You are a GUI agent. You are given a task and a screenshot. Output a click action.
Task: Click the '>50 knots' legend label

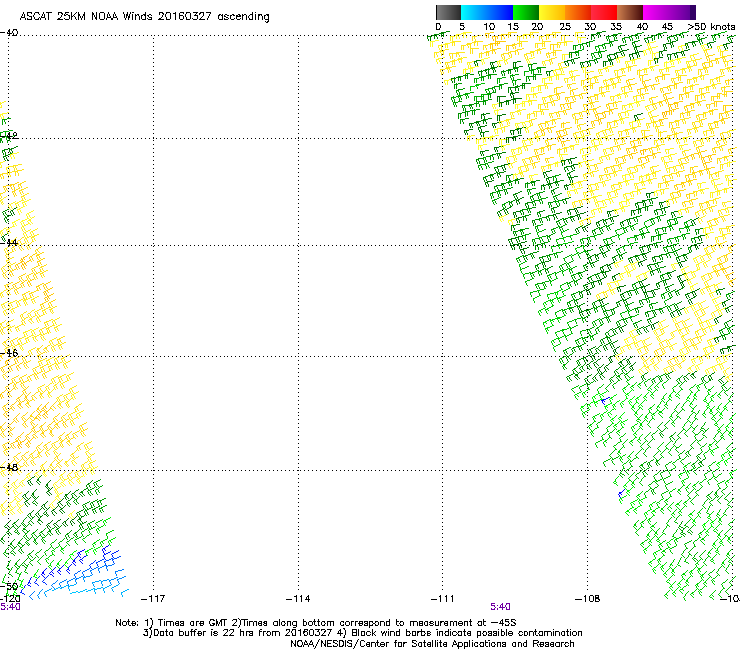tap(711, 27)
